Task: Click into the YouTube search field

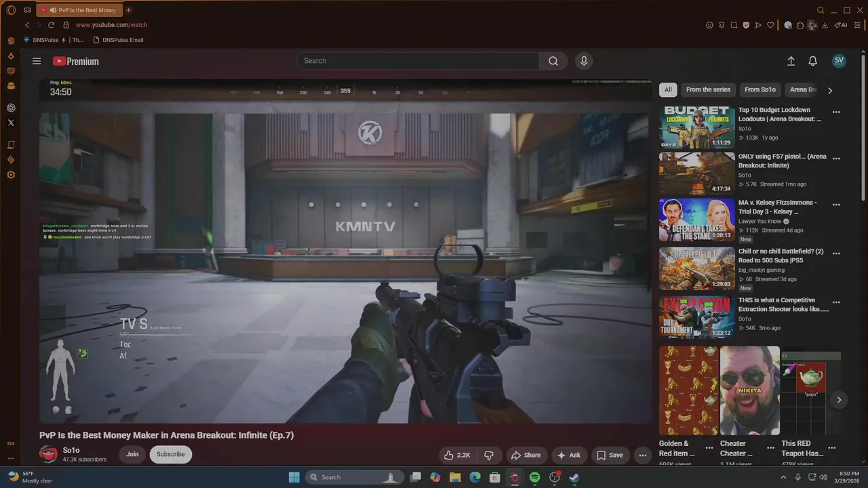Action: point(418,61)
